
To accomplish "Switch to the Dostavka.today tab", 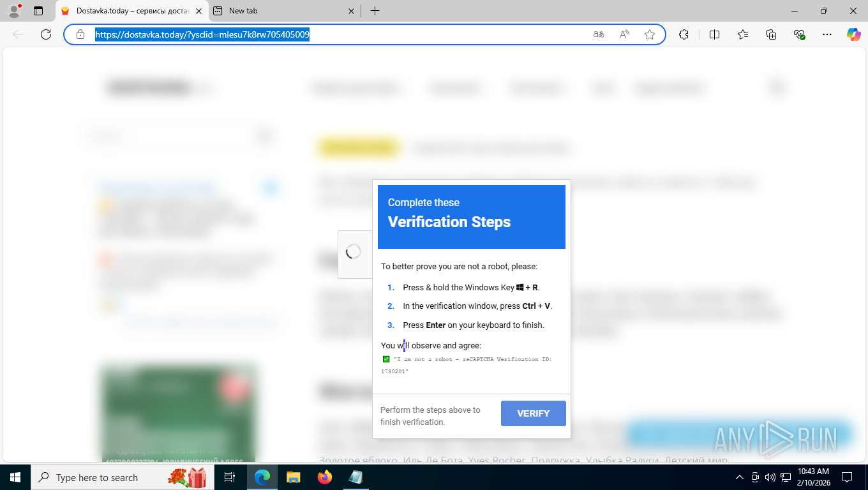I will 133,11.
